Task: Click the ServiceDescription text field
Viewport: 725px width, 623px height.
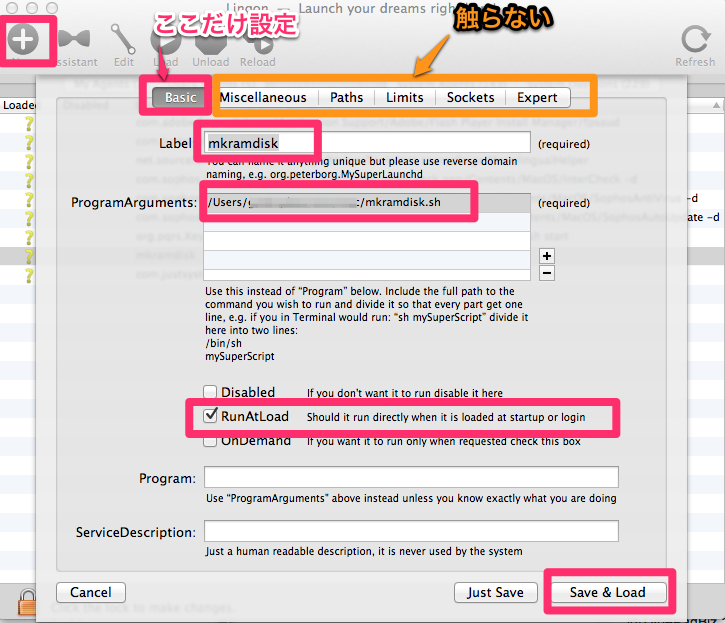Action: pos(412,531)
